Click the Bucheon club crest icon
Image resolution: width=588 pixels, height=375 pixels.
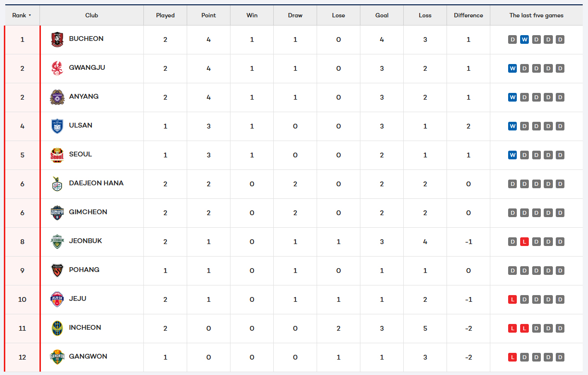(57, 39)
